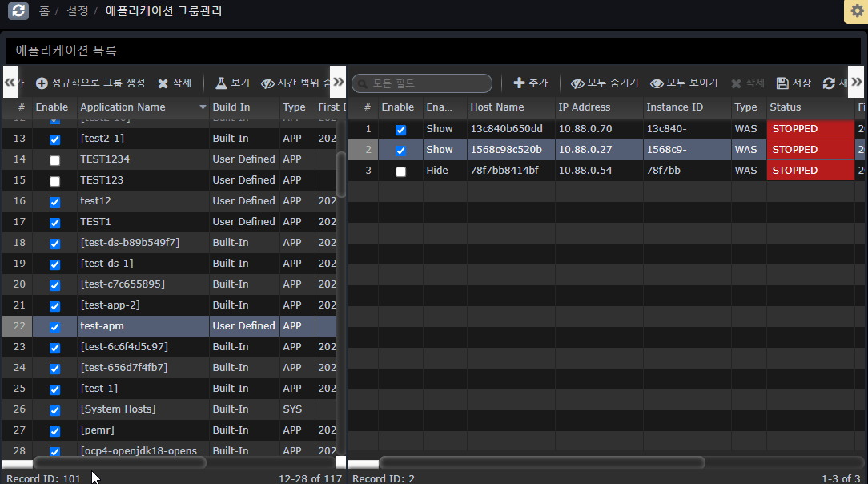
Task: Uncheck Enable checkbox for test-apm row
Action: click(54, 327)
